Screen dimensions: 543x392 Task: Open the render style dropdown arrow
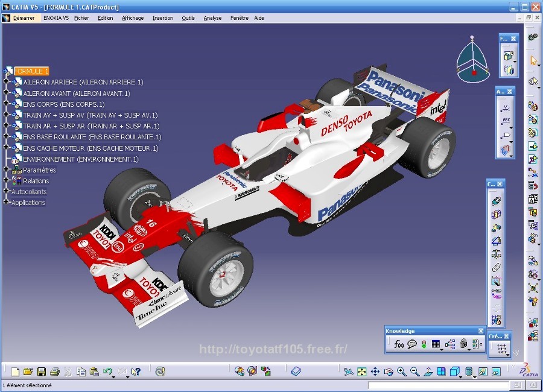(474, 378)
